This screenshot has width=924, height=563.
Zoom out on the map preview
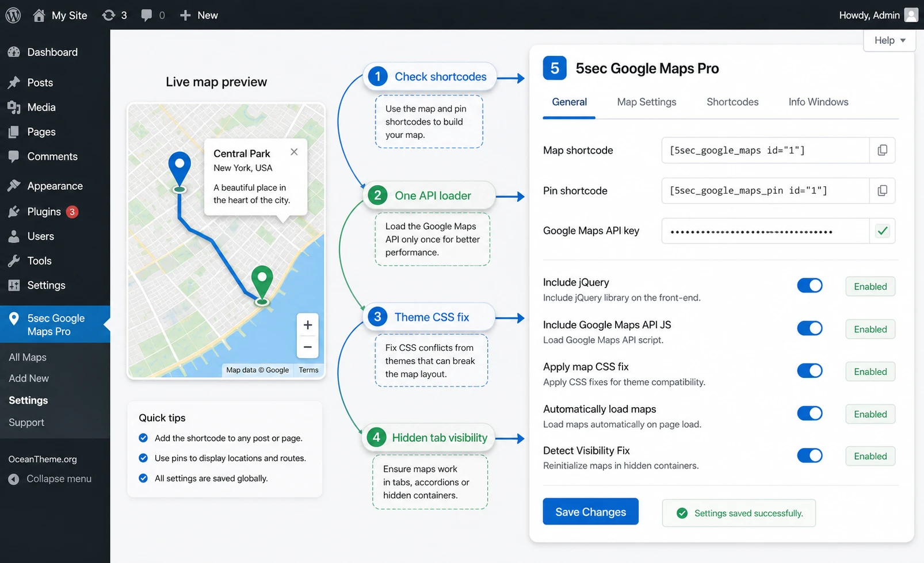308,347
